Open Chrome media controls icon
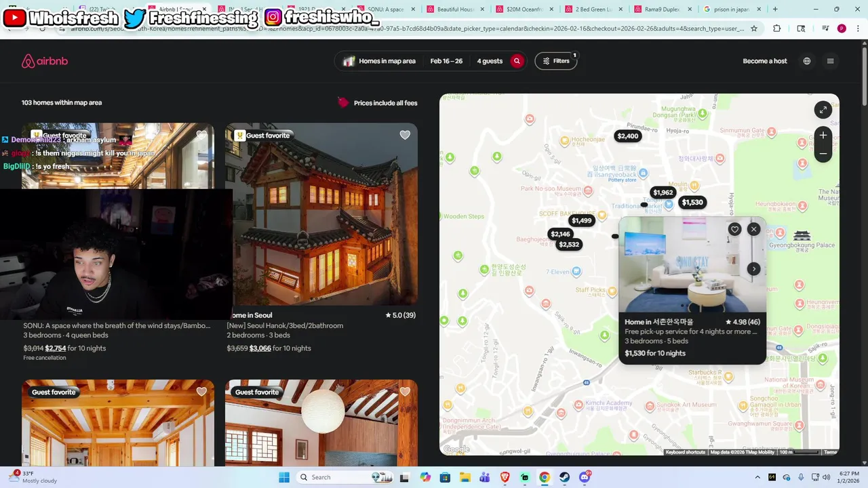Screen dimensions: 868x488 pyautogui.click(x=825, y=28)
